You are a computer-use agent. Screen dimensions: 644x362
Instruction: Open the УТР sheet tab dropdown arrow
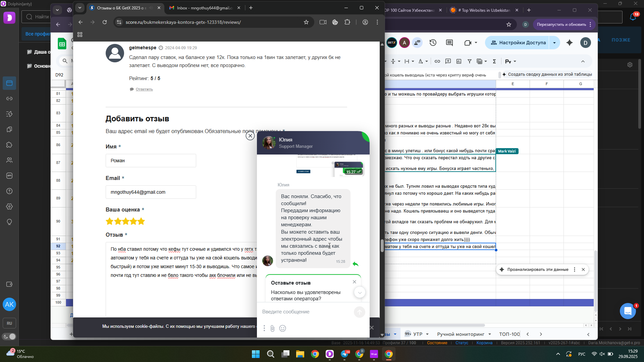(427, 334)
